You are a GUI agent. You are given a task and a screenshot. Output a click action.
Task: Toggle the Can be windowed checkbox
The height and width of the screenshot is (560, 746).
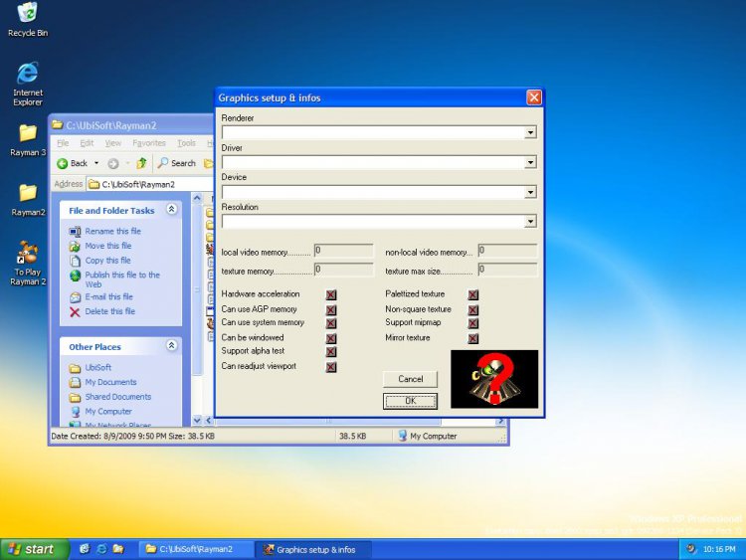(x=331, y=338)
